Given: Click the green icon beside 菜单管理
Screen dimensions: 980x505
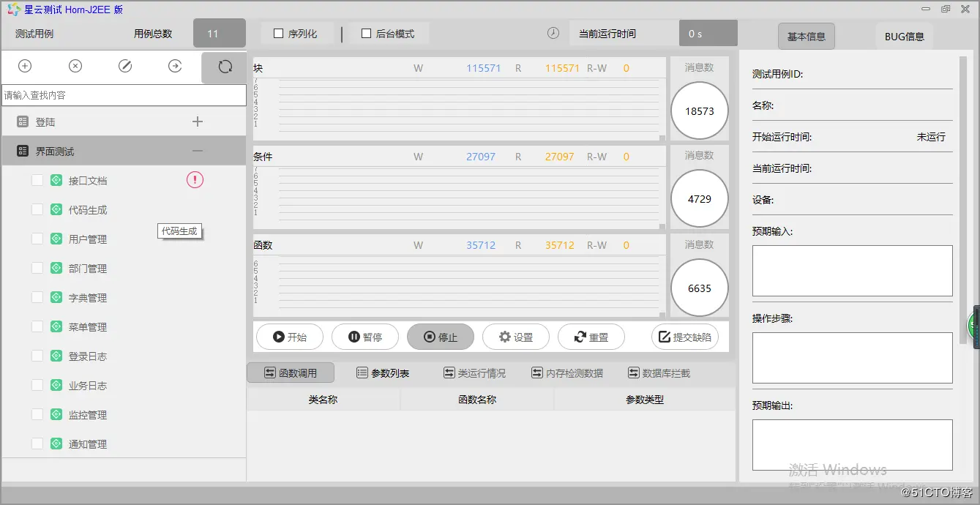Looking at the screenshot, I should (x=56, y=326).
